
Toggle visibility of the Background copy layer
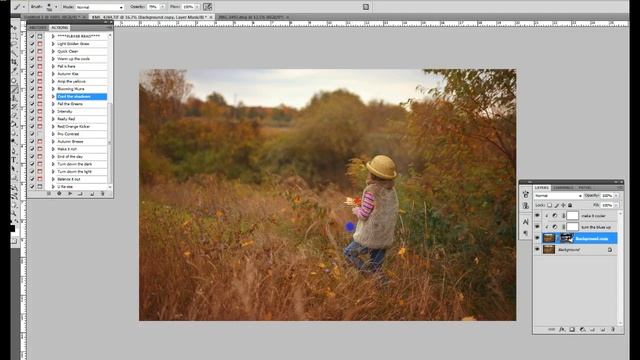click(537, 238)
